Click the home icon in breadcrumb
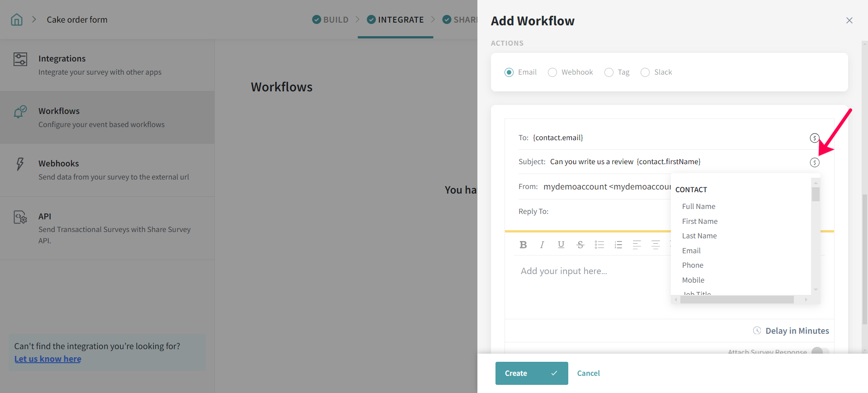Image resolution: width=868 pixels, height=393 pixels. pos(17,19)
